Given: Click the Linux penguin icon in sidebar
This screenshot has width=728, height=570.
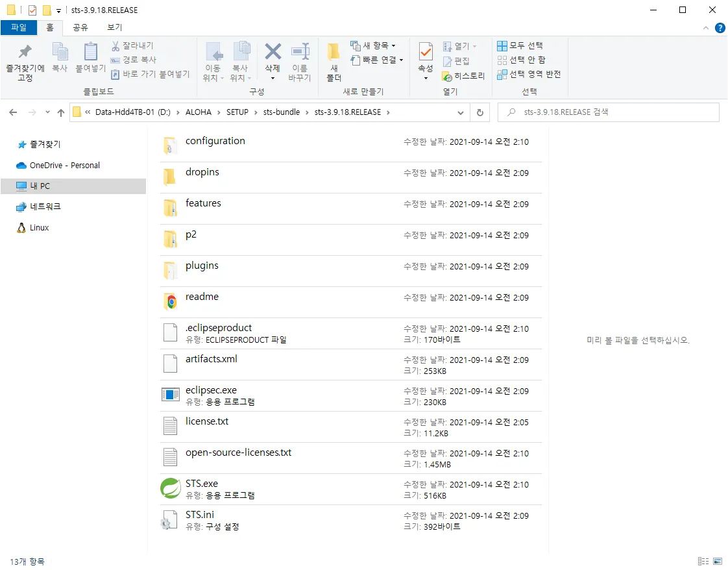Looking at the screenshot, I should tap(21, 228).
